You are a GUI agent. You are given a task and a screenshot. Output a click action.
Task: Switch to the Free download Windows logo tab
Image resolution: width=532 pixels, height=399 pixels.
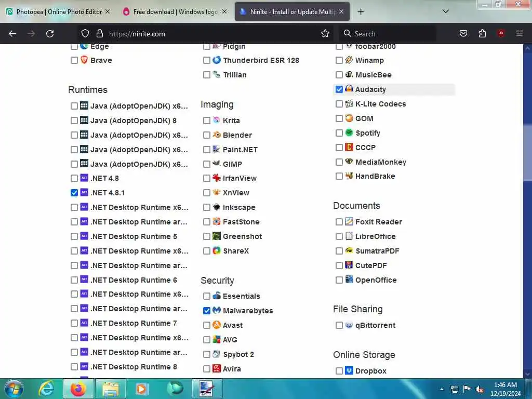[175, 12]
